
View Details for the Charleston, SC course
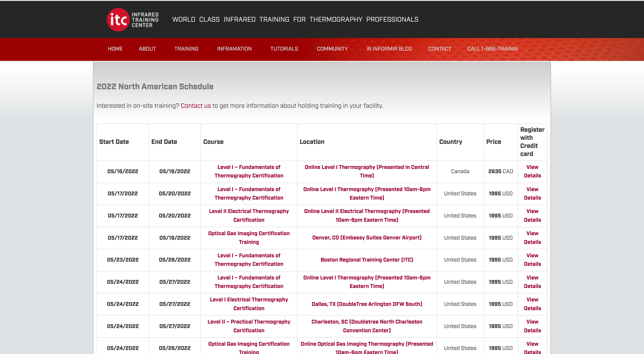pos(532,326)
